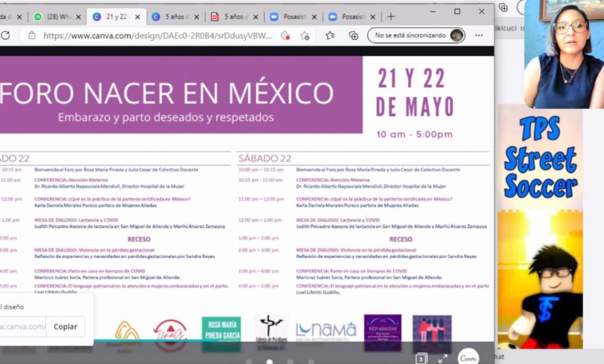Open tracking prevention icon in address bar
The image size is (604, 364).
tap(285, 36)
